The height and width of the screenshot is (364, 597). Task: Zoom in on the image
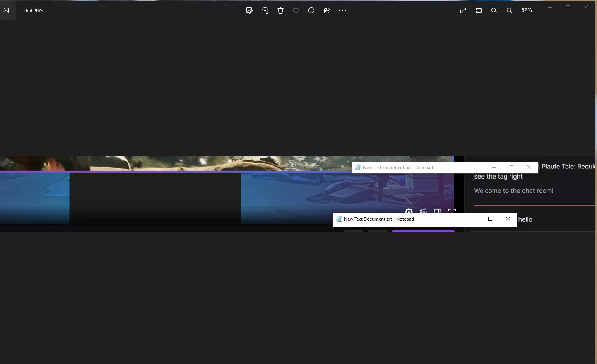click(510, 10)
